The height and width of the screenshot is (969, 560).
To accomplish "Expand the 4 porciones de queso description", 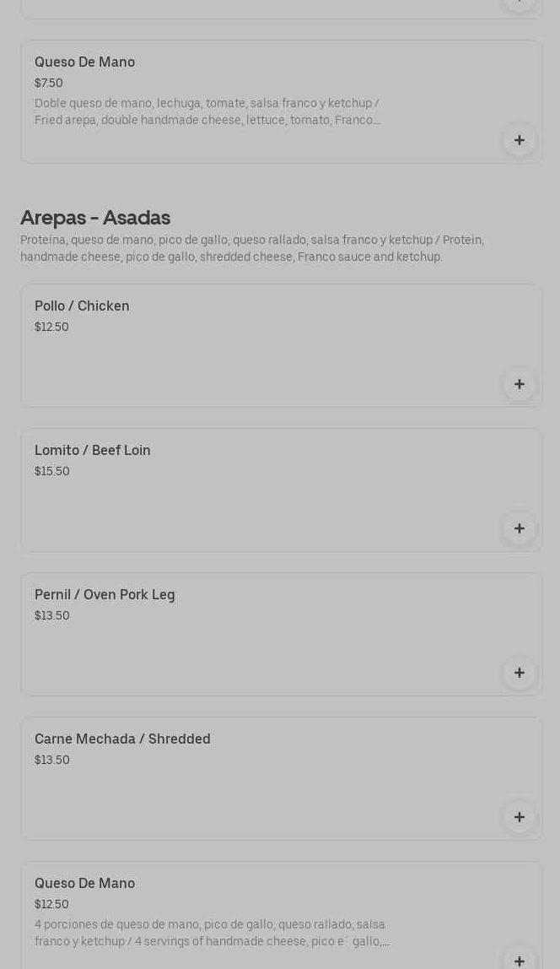I will coord(211,934).
